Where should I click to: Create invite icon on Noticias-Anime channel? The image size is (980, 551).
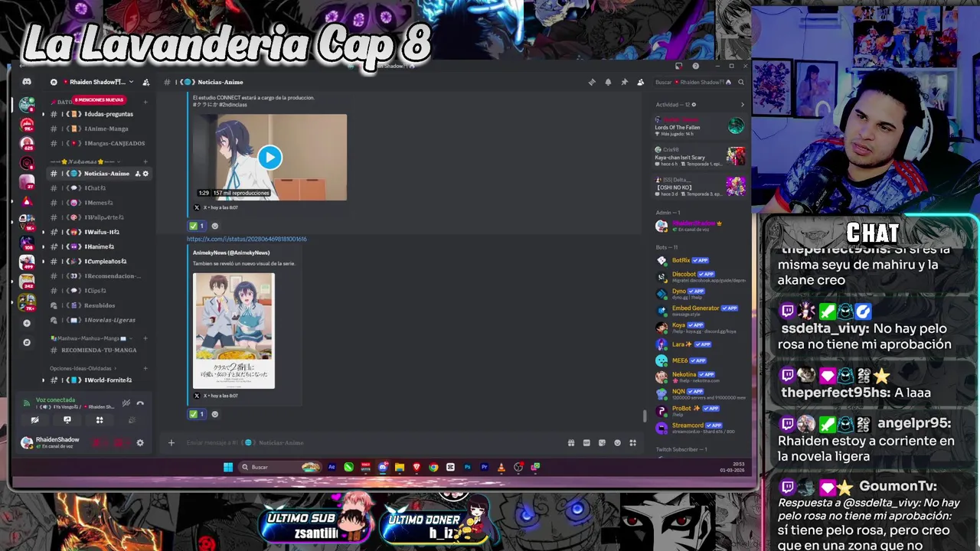coord(138,174)
